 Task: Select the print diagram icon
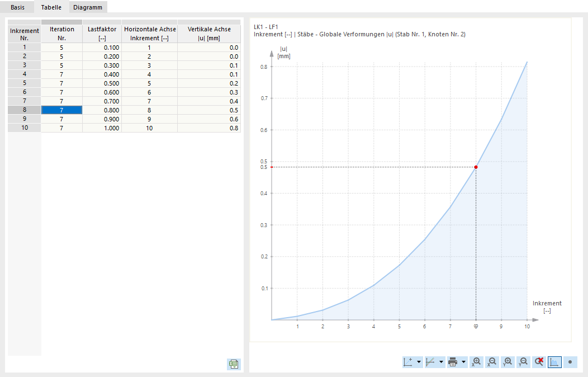[453, 362]
